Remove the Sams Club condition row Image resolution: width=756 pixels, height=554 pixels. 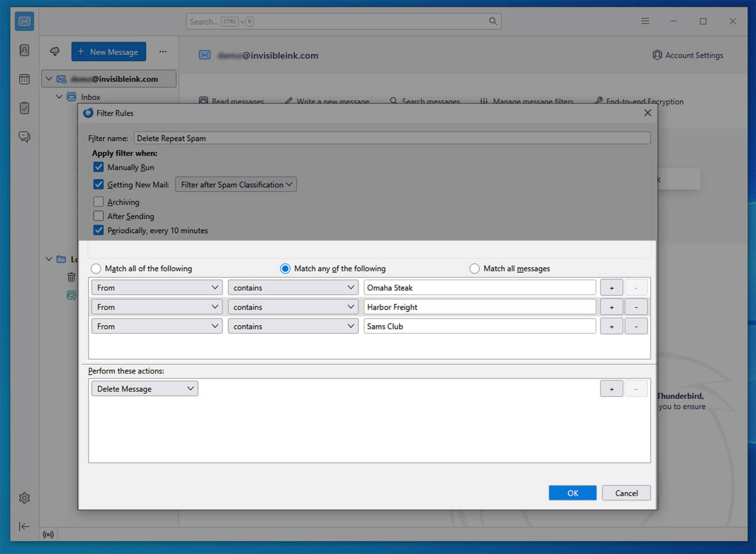(x=636, y=326)
